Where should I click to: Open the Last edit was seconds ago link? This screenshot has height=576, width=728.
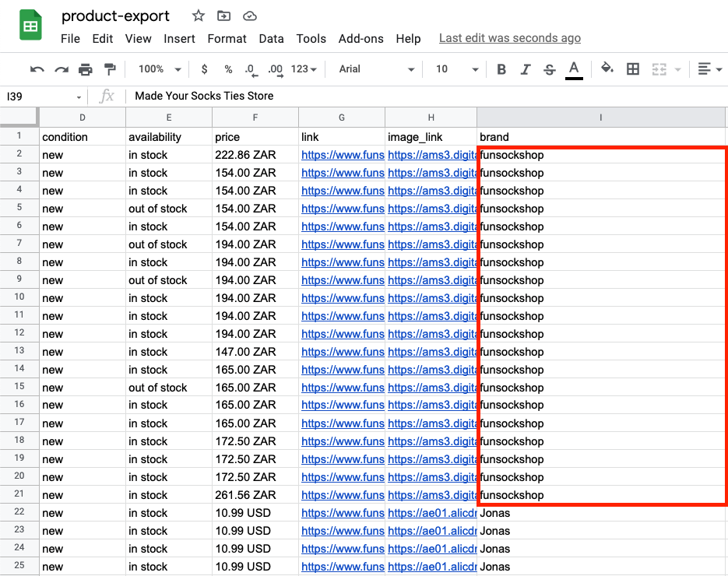[510, 38]
